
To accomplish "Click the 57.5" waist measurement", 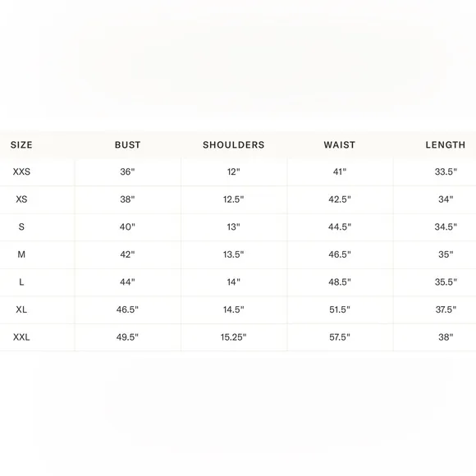I will tap(340, 337).
